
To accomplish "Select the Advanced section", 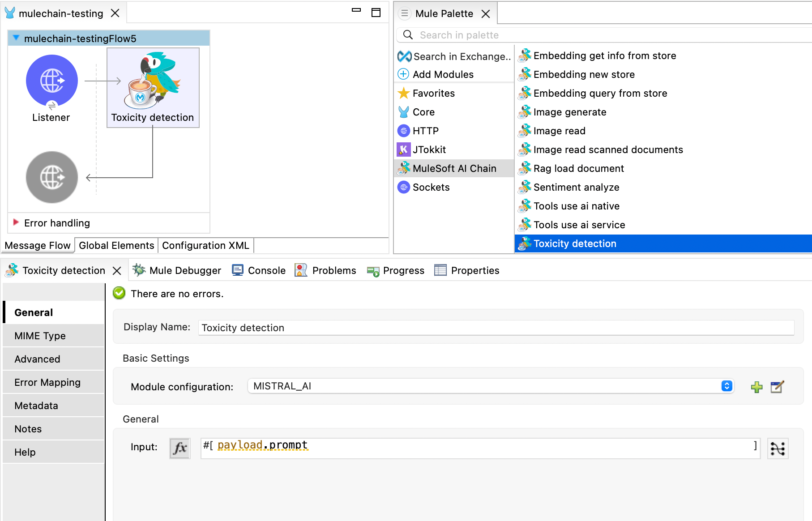I will pyautogui.click(x=54, y=359).
